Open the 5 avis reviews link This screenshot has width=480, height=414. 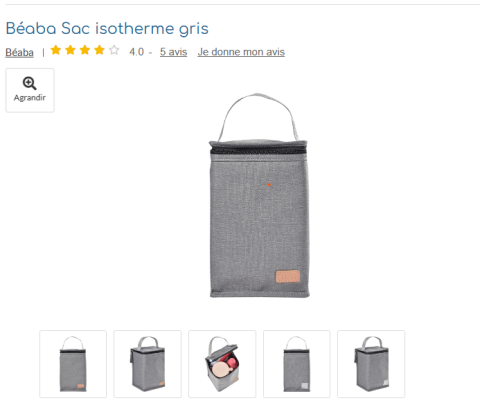(x=173, y=52)
